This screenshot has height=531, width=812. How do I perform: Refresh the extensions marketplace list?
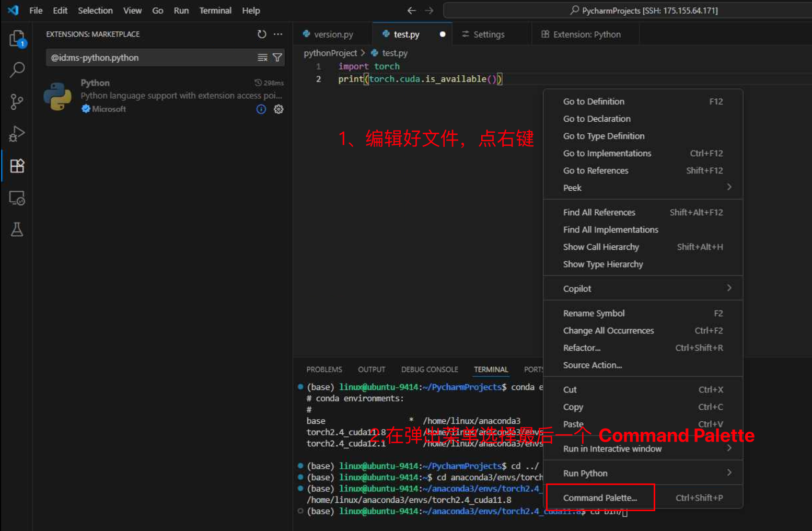tap(262, 34)
